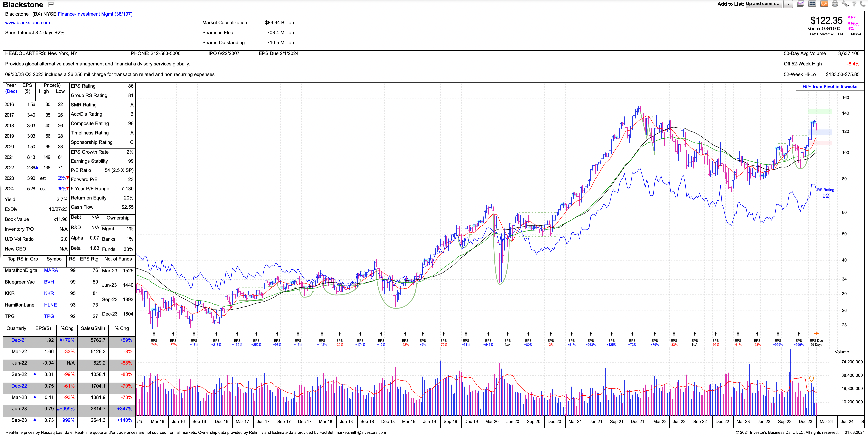Screen dimensions: 868x437
Task: Open MARA symbol link
Action: (x=51, y=271)
